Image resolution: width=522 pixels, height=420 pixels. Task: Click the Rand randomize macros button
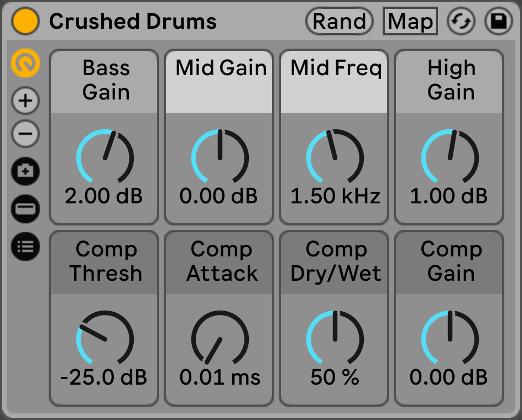coord(339,22)
